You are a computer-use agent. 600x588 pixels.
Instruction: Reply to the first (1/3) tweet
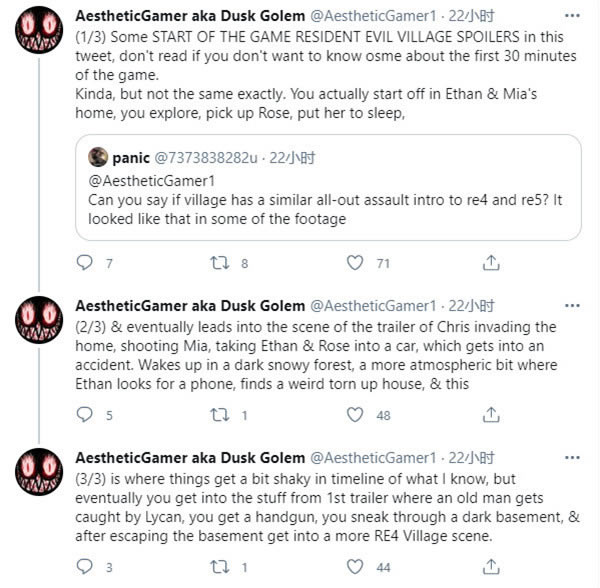coord(84,263)
